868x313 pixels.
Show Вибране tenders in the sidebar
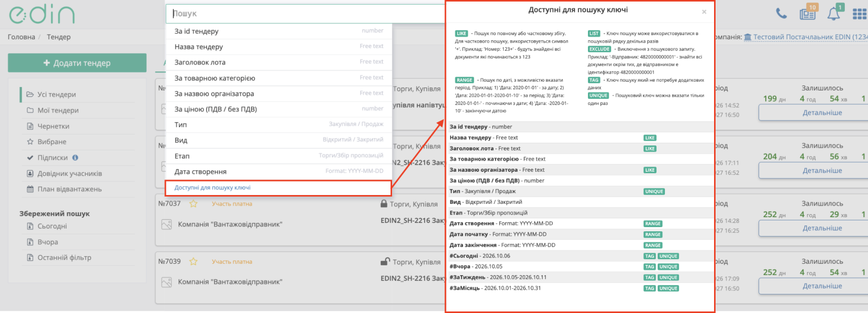[51, 142]
